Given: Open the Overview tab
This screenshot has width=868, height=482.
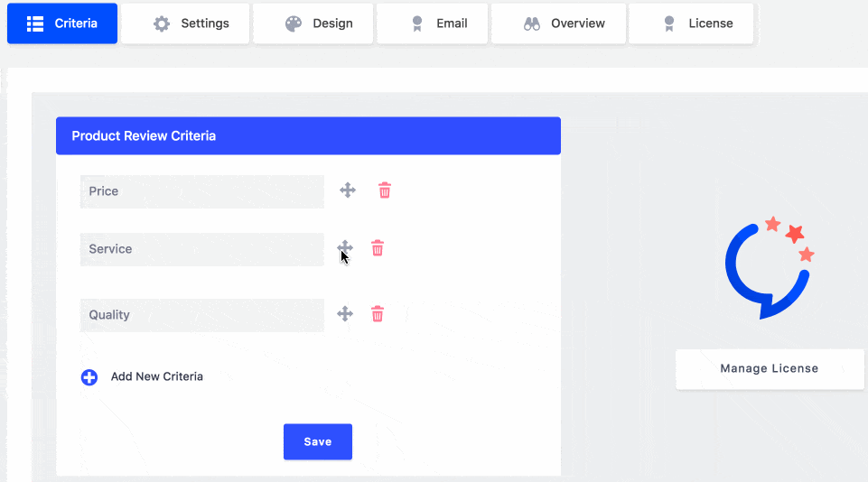Looking at the screenshot, I should click(558, 23).
